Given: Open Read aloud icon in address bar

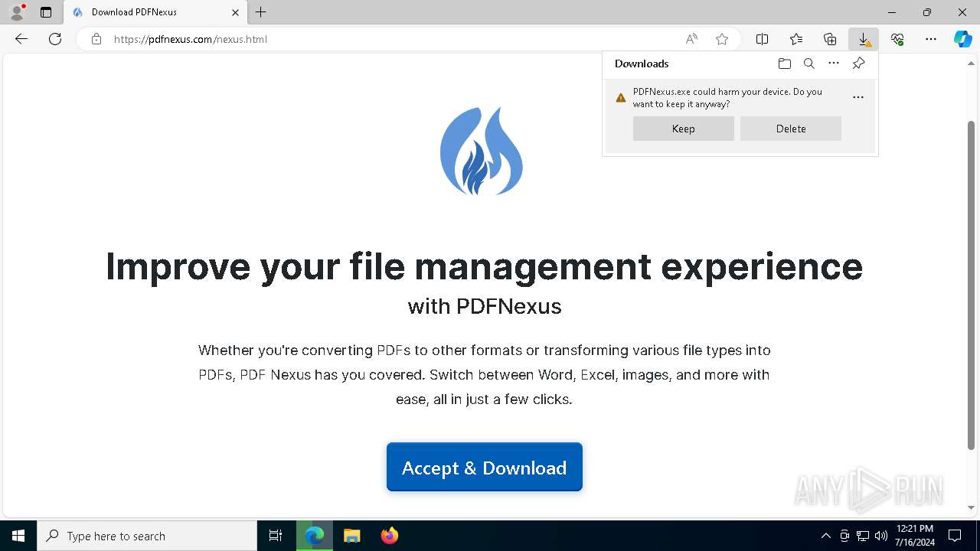Looking at the screenshot, I should point(691,39).
